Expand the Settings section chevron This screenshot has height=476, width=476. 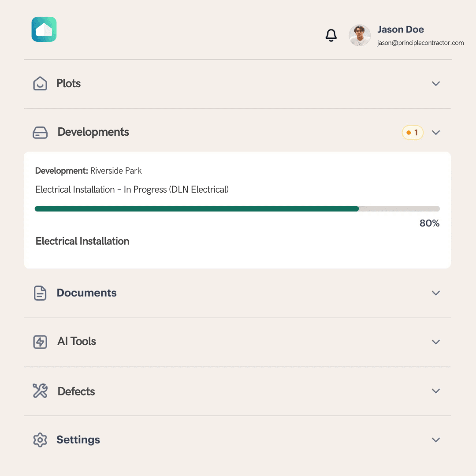(436, 440)
